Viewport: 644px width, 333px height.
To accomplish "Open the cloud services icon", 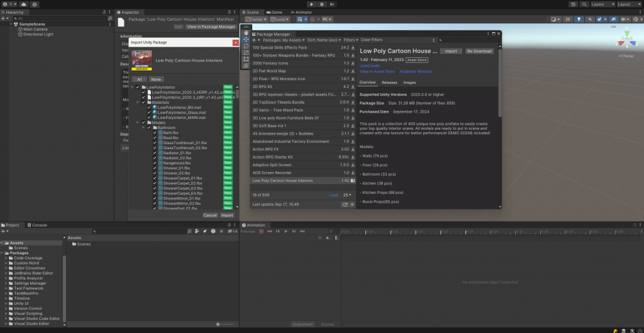I will (23, 4).
